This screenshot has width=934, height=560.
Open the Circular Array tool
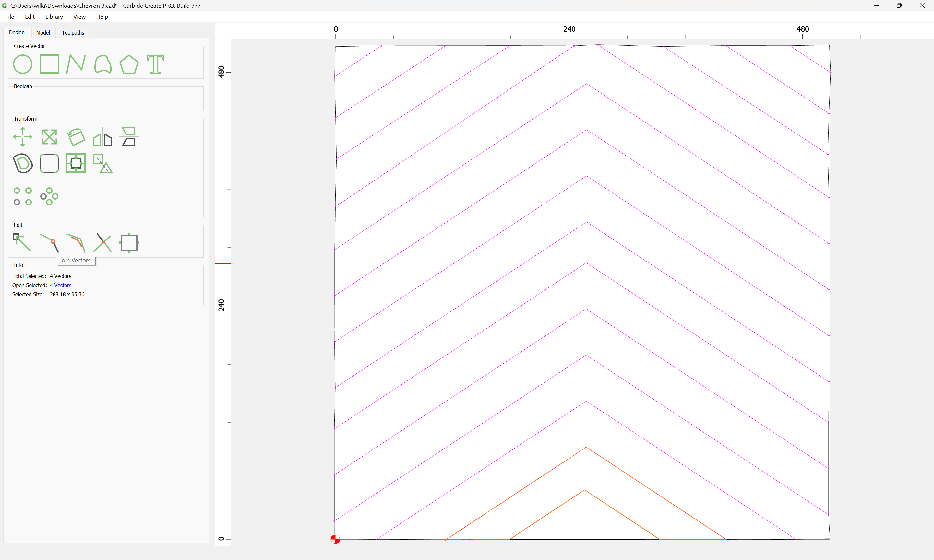(x=49, y=196)
